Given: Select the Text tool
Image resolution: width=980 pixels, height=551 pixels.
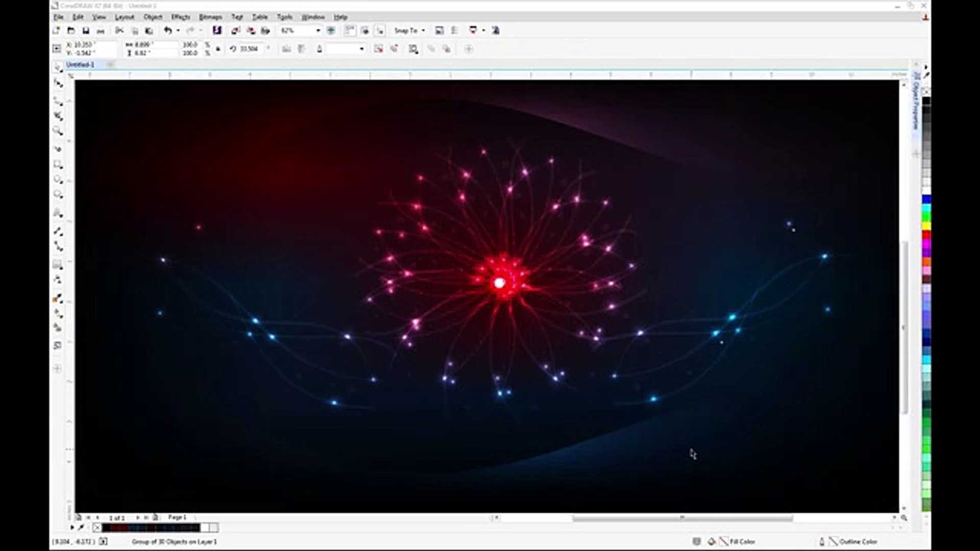Looking at the screenshot, I should pos(58,212).
